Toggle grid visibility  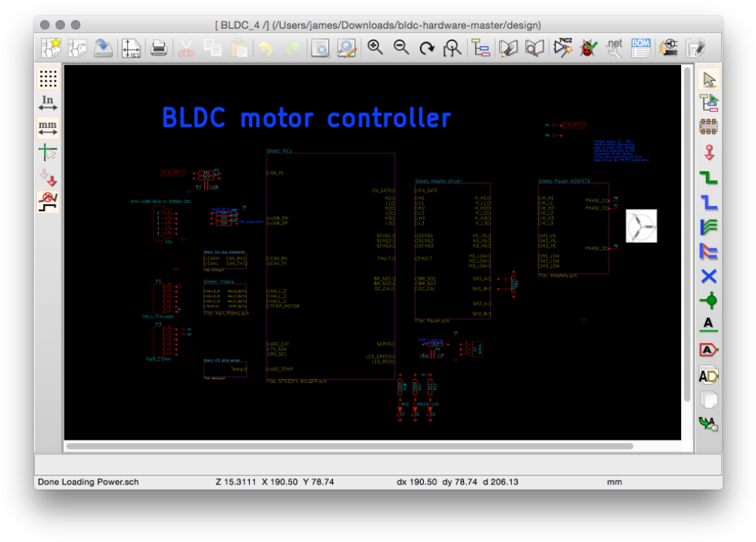pos(48,79)
